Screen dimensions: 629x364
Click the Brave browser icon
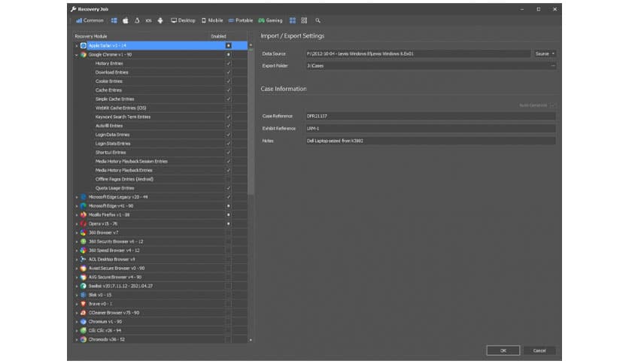tap(84, 304)
